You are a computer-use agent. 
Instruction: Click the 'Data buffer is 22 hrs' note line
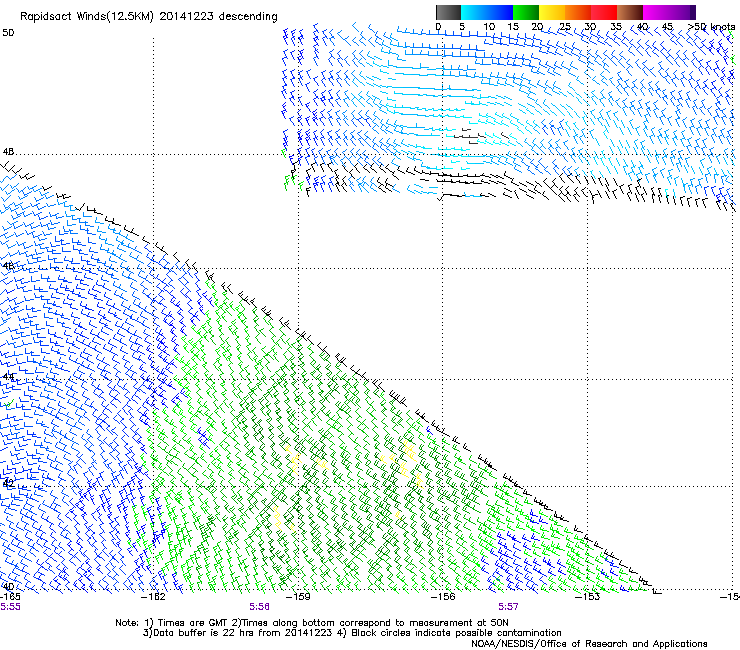(x=352, y=633)
